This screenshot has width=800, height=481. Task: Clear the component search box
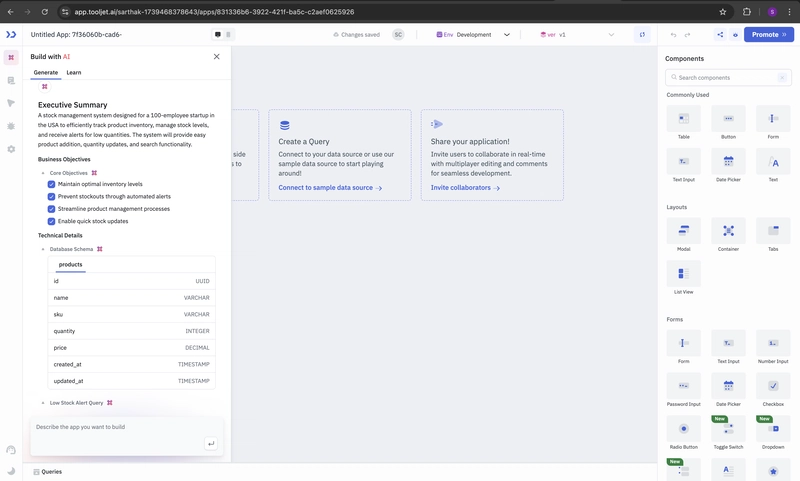782,78
